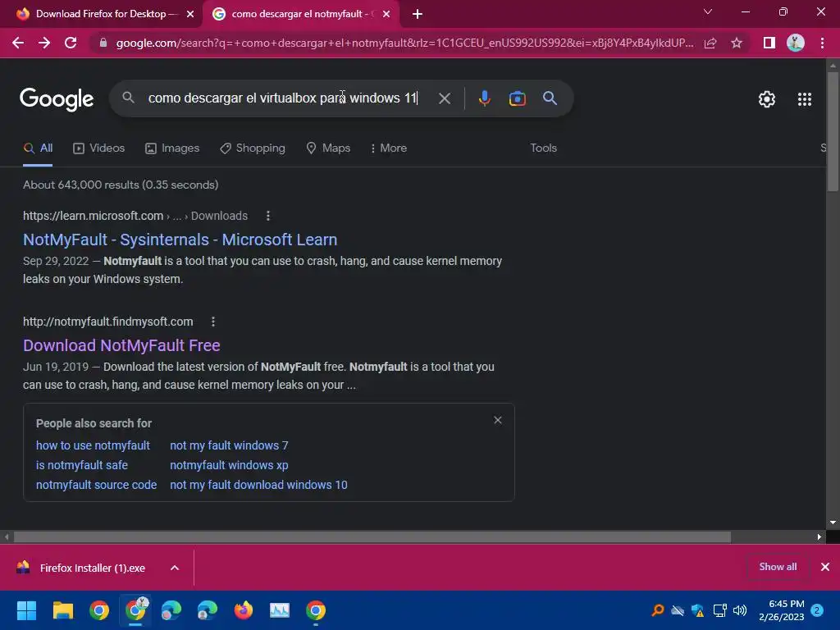Clear the Google search box text
This screenshot has height=630, width=840.
coord(444,98)
